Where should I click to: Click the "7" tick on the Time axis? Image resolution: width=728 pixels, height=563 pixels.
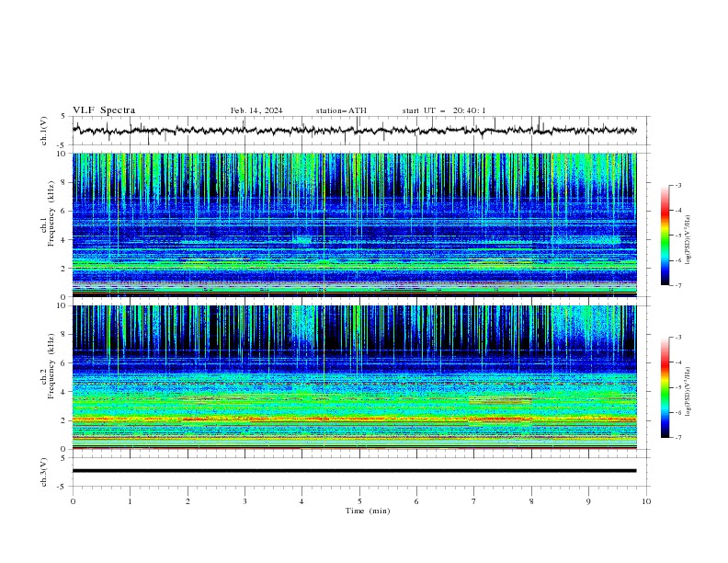click(x=474, y=501)
